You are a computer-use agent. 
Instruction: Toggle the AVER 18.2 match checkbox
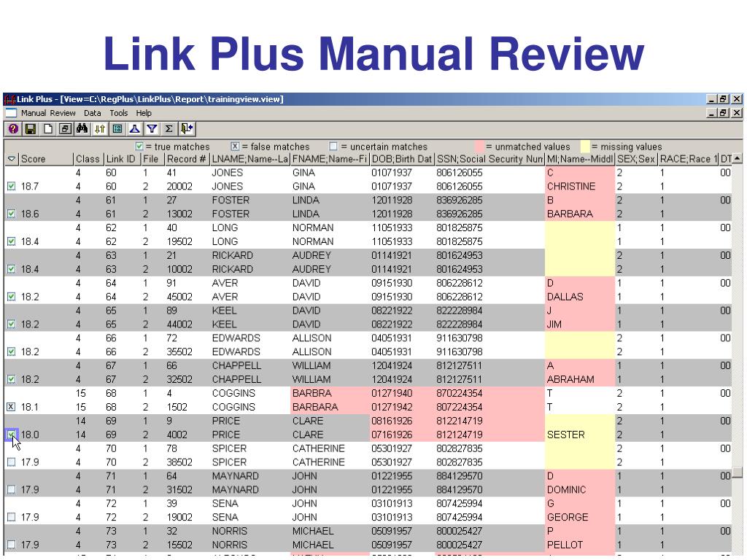(12, 297)
